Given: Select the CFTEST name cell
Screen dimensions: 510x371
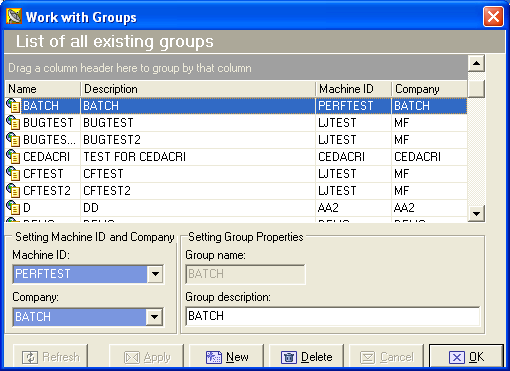Looking at the screenshot, I should [x=43, y=174].
